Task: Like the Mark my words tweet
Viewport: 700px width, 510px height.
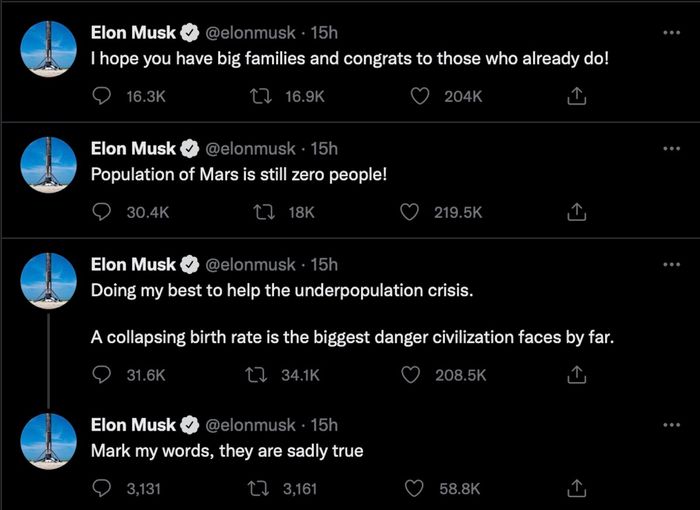Action: pos(414,488)
